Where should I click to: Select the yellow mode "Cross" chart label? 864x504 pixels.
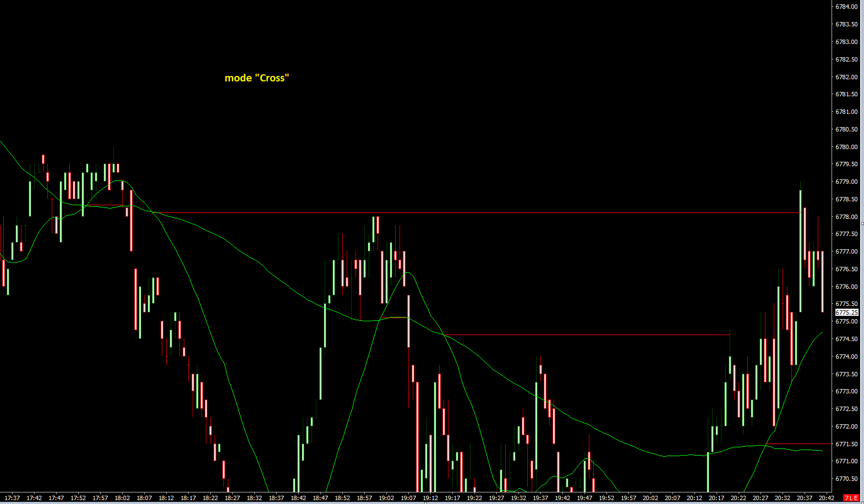(257, 78)
